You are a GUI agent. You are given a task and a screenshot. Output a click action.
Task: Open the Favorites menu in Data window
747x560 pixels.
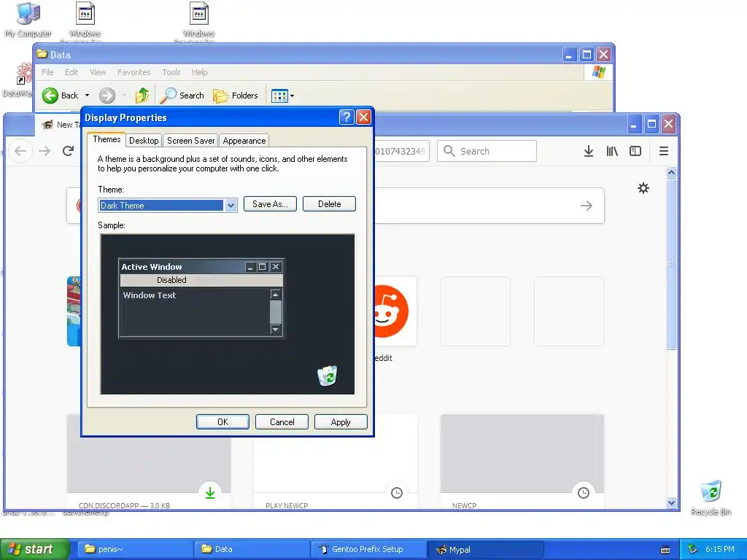click(x=134, y=72)
